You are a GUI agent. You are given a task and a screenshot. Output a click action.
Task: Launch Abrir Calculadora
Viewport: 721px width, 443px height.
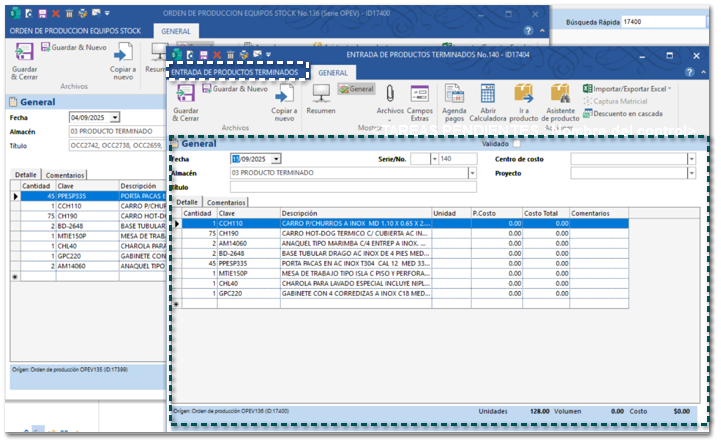(488, 101)
